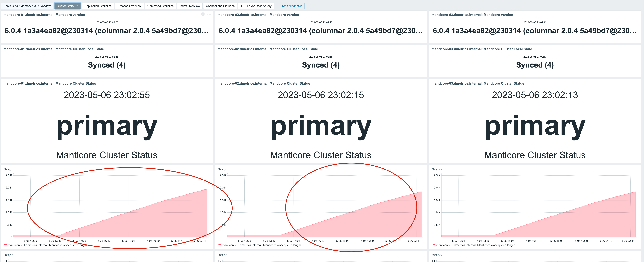Click the legend label 'manticore-01.dmetrics.internal: Manticore work queue length'

48,245
